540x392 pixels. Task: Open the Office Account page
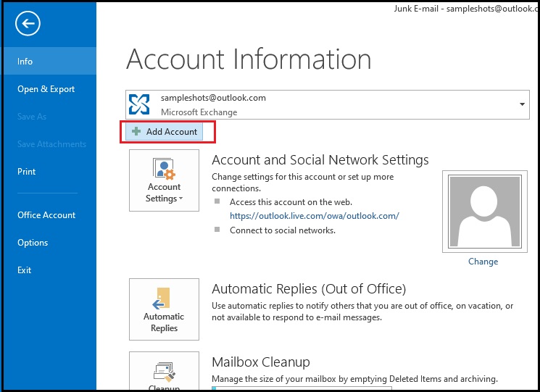coord(46,214)
